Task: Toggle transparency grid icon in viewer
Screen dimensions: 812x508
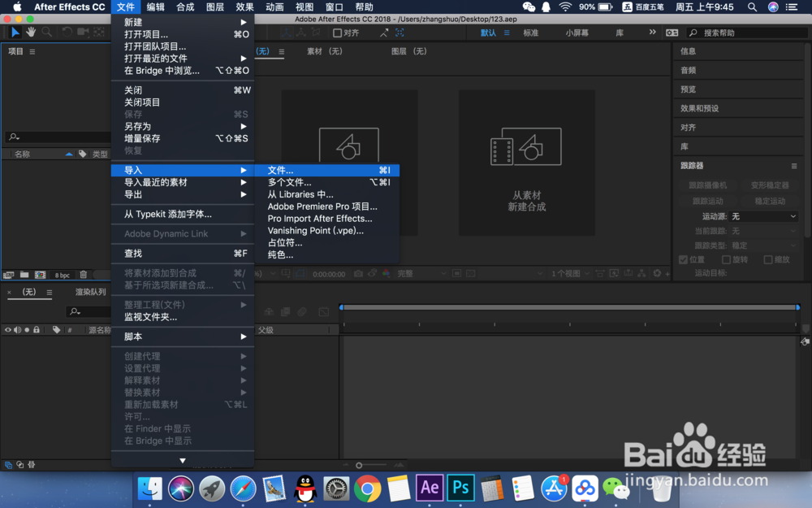Action: click(471, 274)
